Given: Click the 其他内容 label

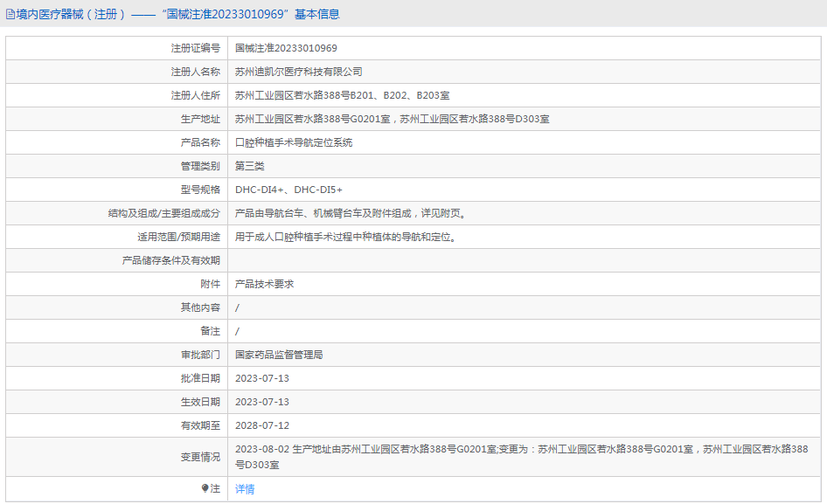Looking at the screenshot, I should (200, 307).
